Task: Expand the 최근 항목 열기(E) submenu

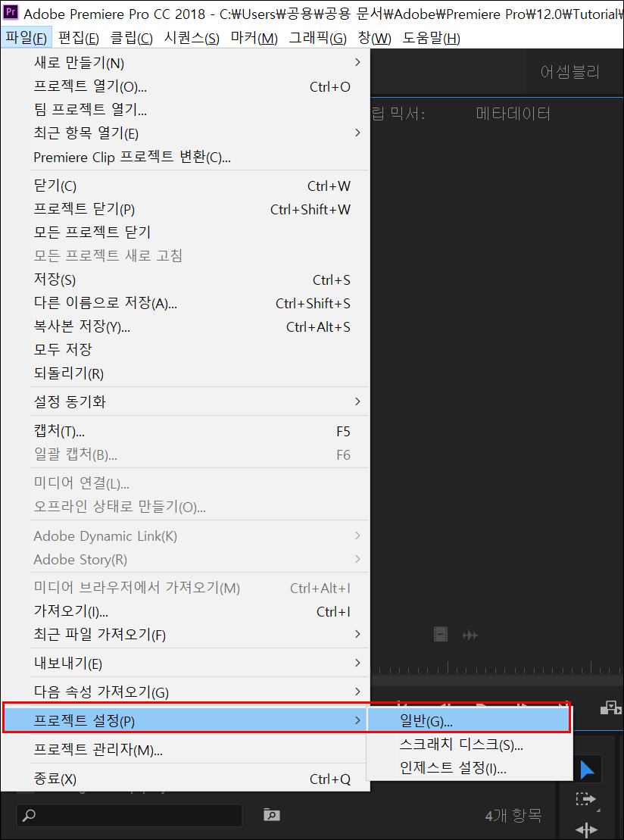Action: pyautogui.click(x=186, y=133)
